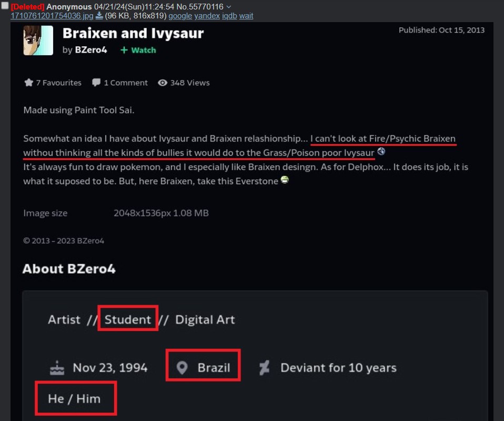This screenshot has width=504, height=421.
Task: Search image with google link
Action: point(180,16)
